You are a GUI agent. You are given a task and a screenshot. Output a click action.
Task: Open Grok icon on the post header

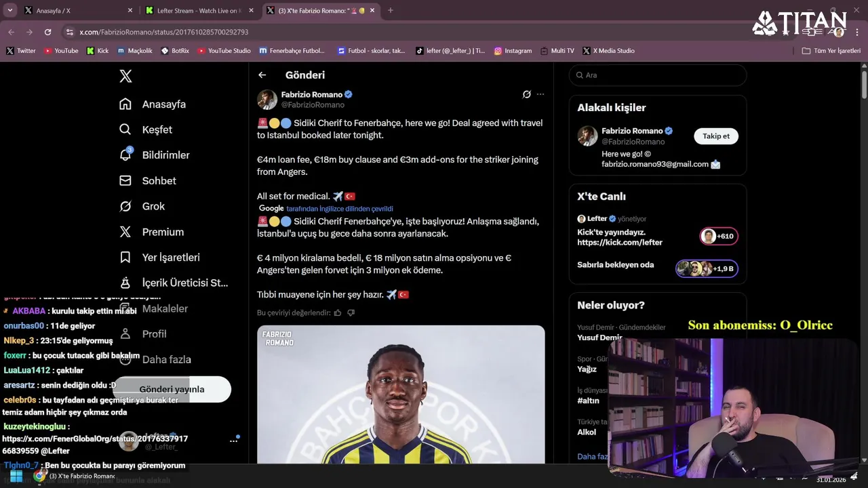(527, 94)
